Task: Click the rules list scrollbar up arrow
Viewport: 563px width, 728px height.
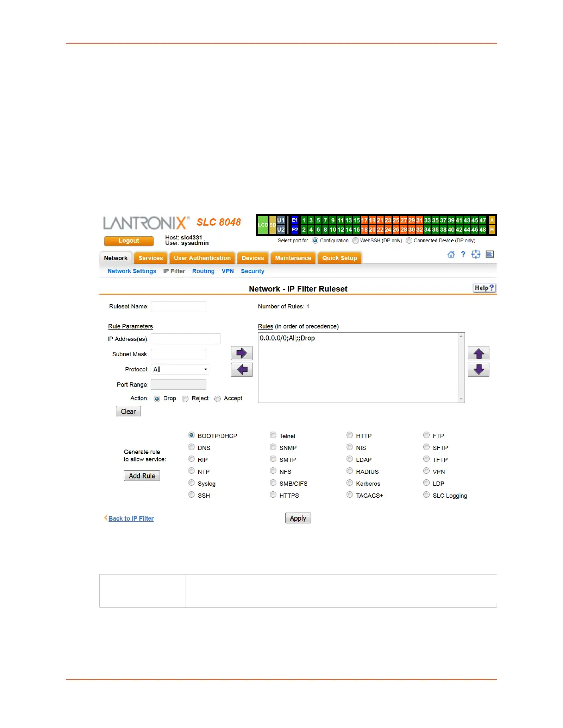Action: pyautogui.click(x=461, y=336)
